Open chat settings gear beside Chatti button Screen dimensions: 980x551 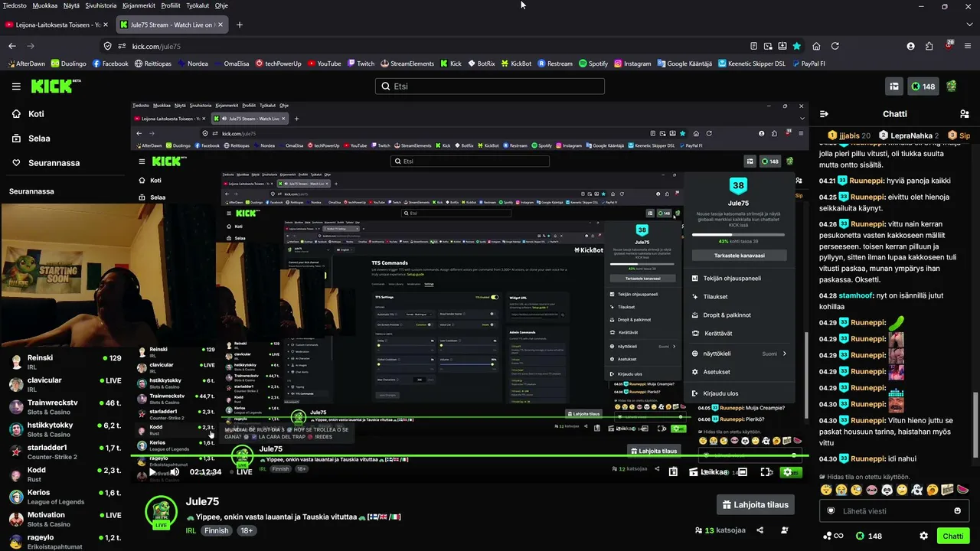tap(923, 536)
